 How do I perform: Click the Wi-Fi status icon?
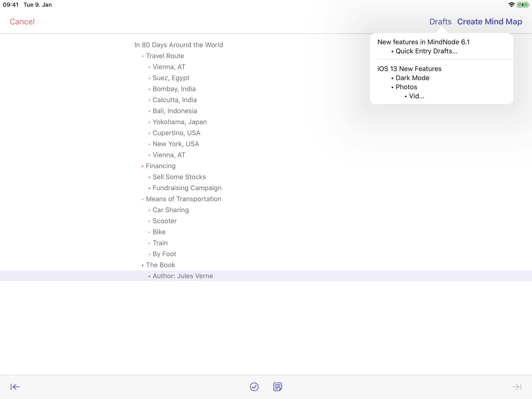coord(511,4)
